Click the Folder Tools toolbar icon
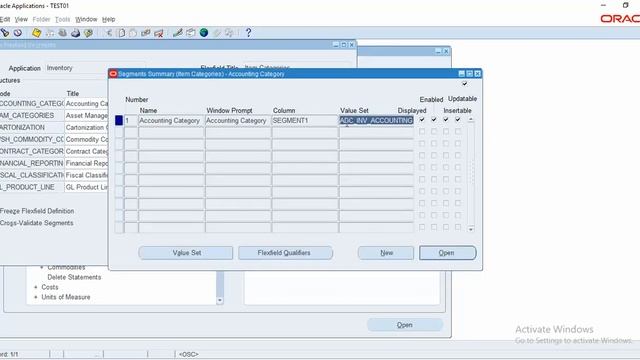Screen dimensions: 640x360 click(229, 33)
